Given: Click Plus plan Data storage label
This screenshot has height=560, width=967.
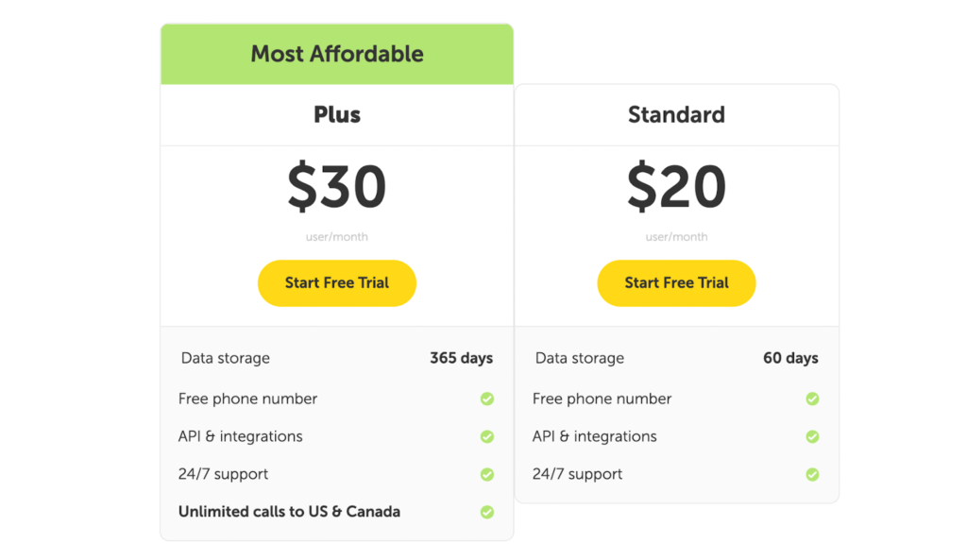Looking at the screenshot, I should [226, 359].
